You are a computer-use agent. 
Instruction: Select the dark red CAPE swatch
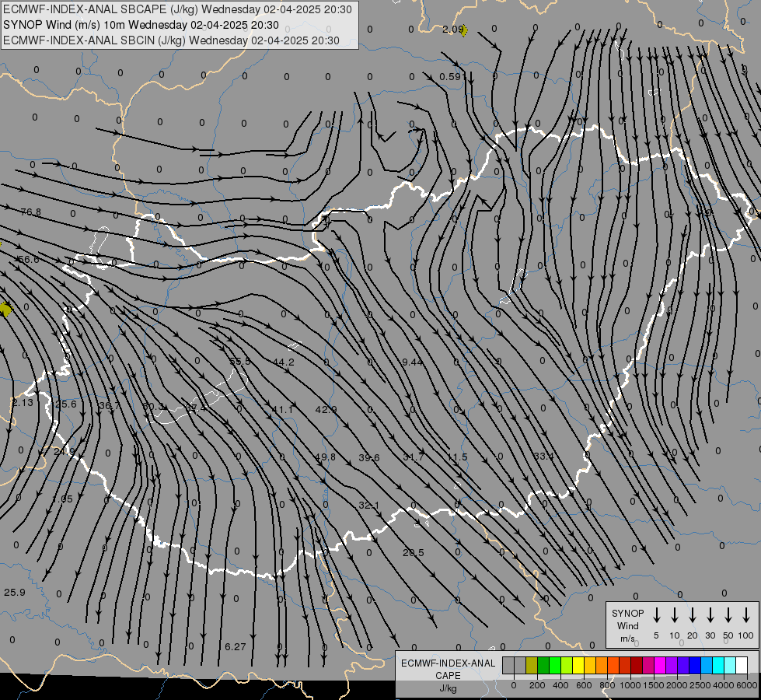(x=637, y=665)
